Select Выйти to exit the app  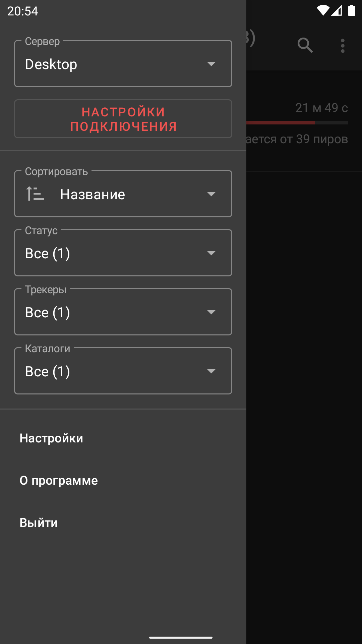pos(39,523)
